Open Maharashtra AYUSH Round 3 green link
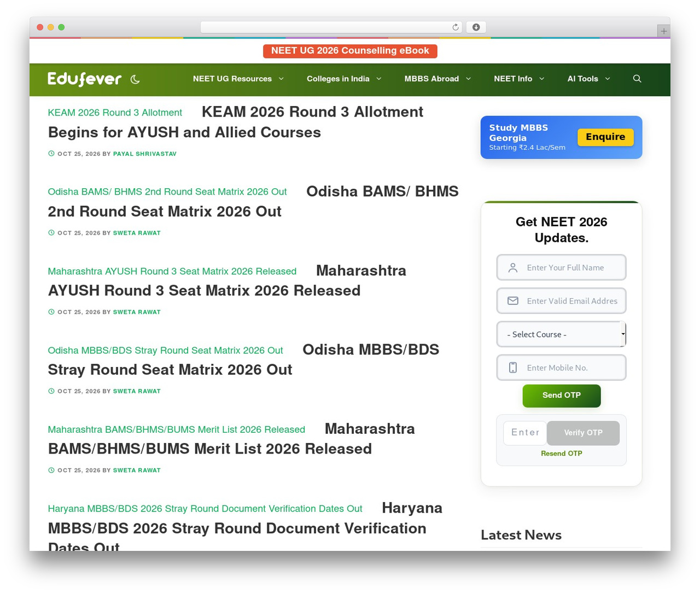 172,271
